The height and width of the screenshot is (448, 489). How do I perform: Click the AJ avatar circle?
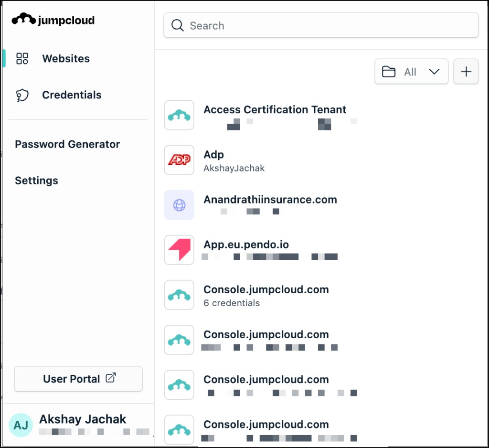coord(21,425)
